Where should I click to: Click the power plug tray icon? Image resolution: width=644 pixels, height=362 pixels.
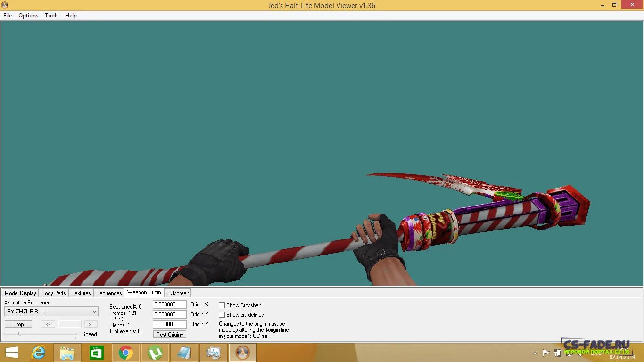(557, 353)
